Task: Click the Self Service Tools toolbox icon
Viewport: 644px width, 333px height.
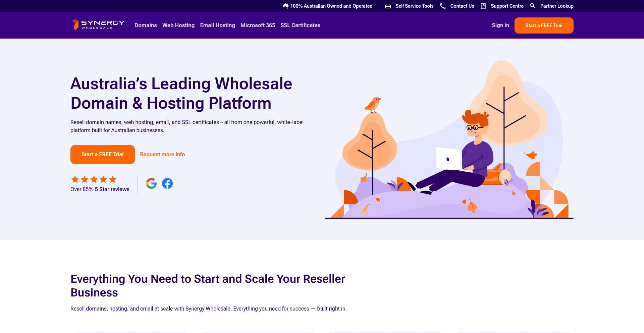Action: [388, 6]
